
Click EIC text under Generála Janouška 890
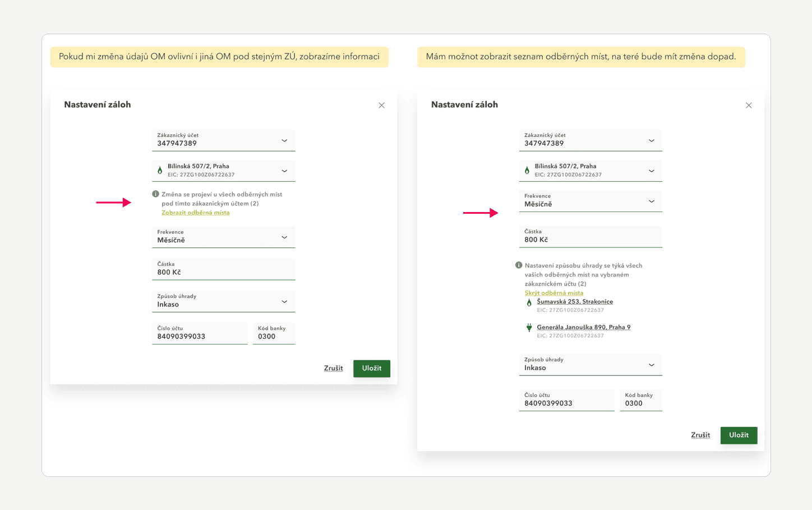click(570, 336)
